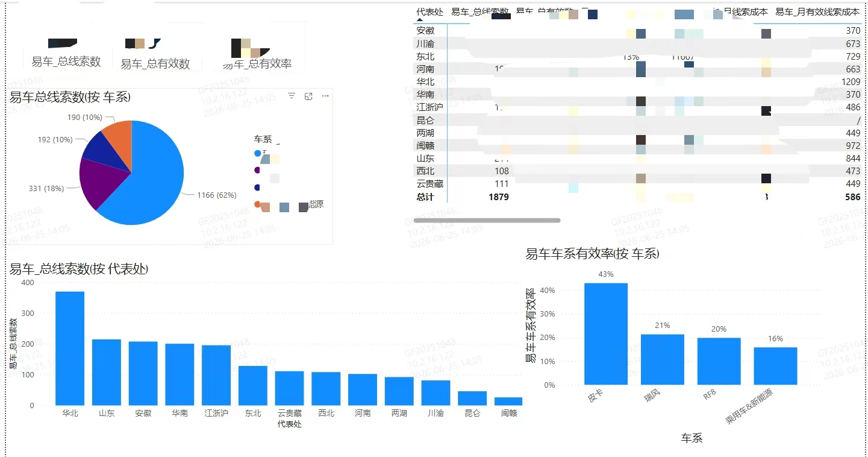Click the 844 cost value in 山东 row
The height and width of the screenshot is (457, 868).
[x=853, y=159]
